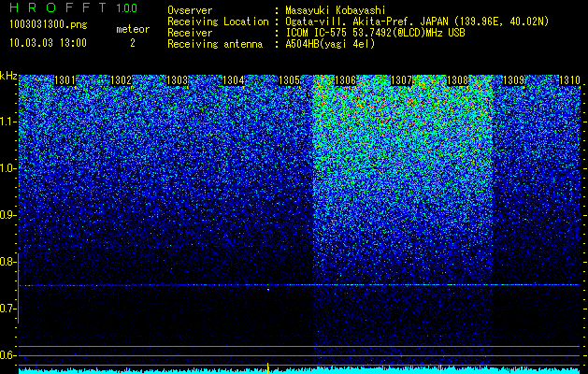588x374 pixels.
Task: Click the A504HB(yagi 4el) antenna text
Action: (x=330, y=44)
